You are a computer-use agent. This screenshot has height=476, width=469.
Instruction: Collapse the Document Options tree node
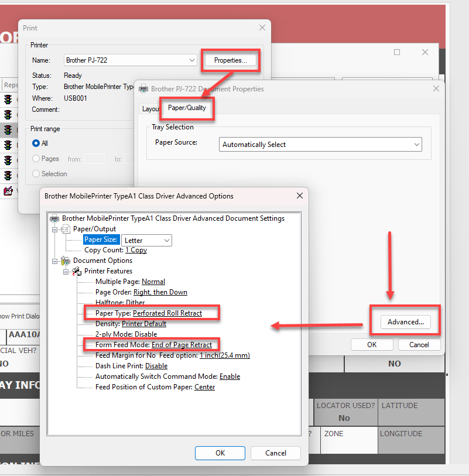(54, 261)
